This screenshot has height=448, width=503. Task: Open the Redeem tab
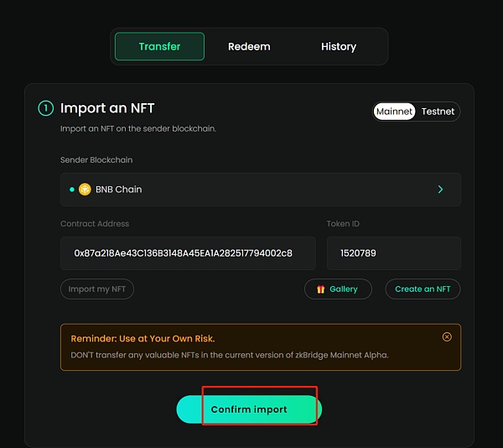click(x=249, y=46)
